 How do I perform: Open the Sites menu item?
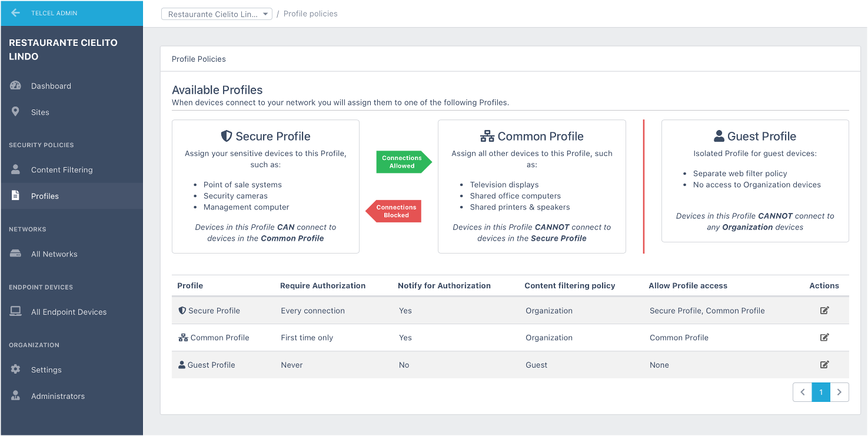[x=72, y=112]
